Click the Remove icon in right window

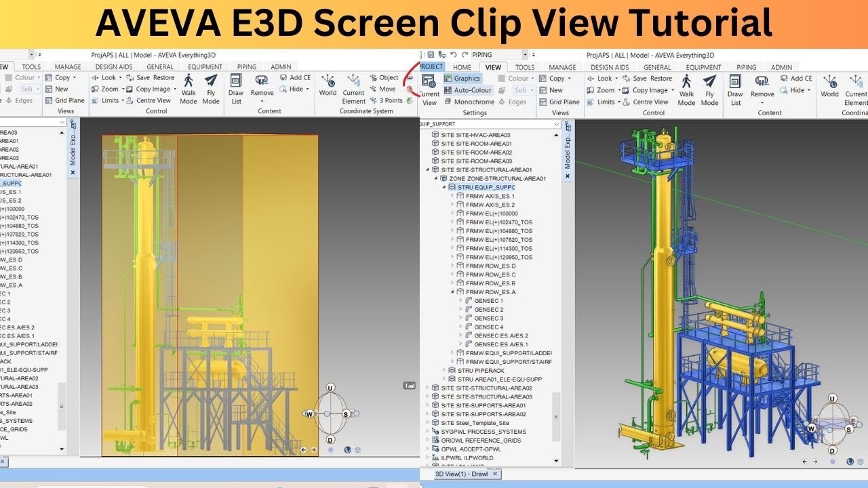(x=762, y=81)
